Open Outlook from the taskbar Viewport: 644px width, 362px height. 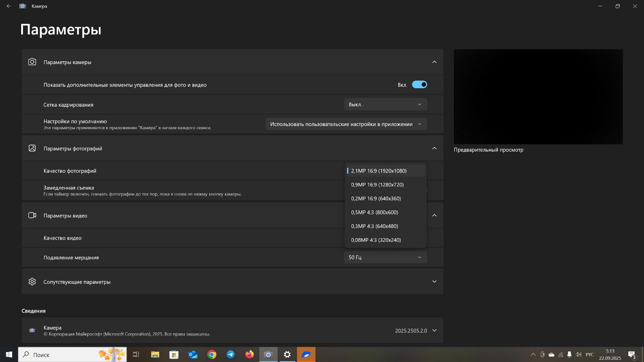click(x=193, y=355)
